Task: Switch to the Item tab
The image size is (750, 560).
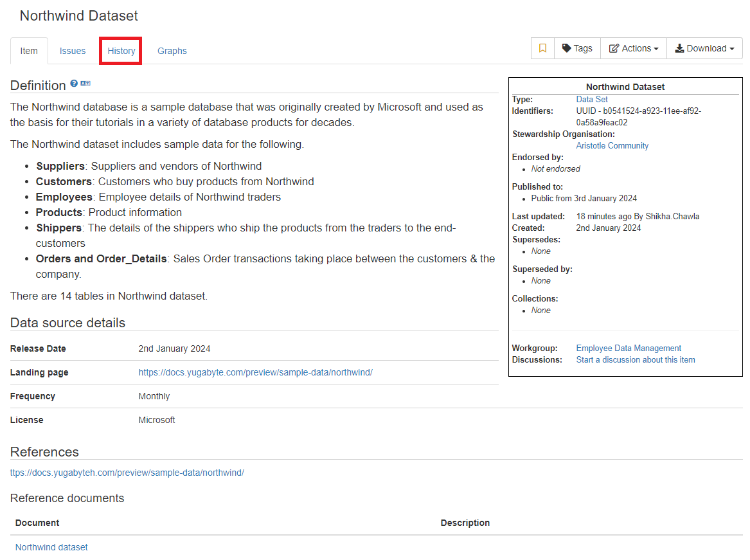Action: coord(29,51)
